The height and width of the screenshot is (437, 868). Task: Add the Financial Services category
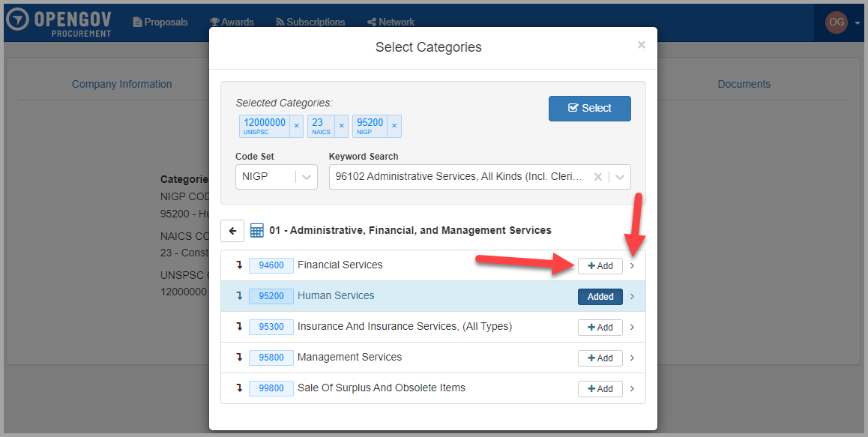coord(600,265)
